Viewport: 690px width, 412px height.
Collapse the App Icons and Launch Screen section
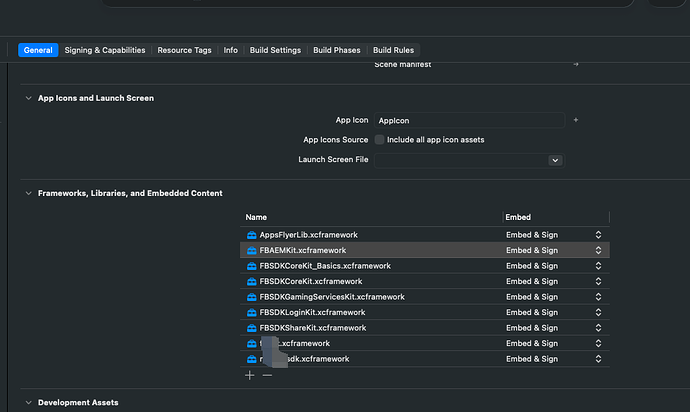(27, 98)
